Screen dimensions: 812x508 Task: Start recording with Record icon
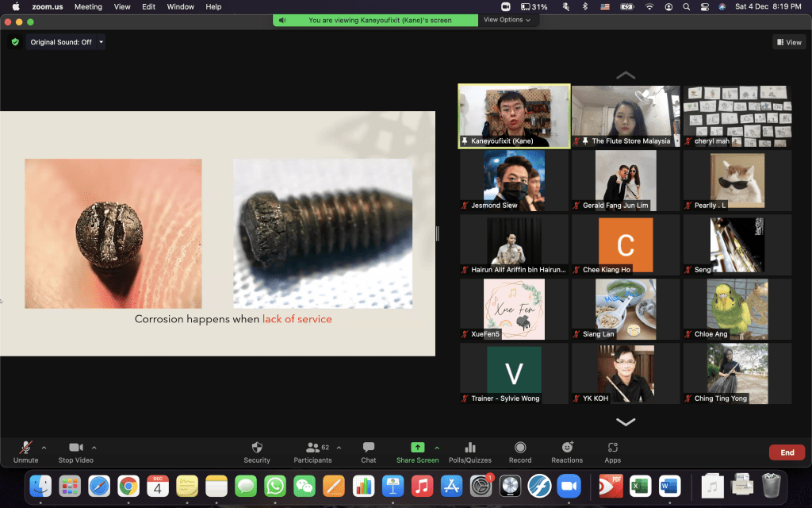520,448
